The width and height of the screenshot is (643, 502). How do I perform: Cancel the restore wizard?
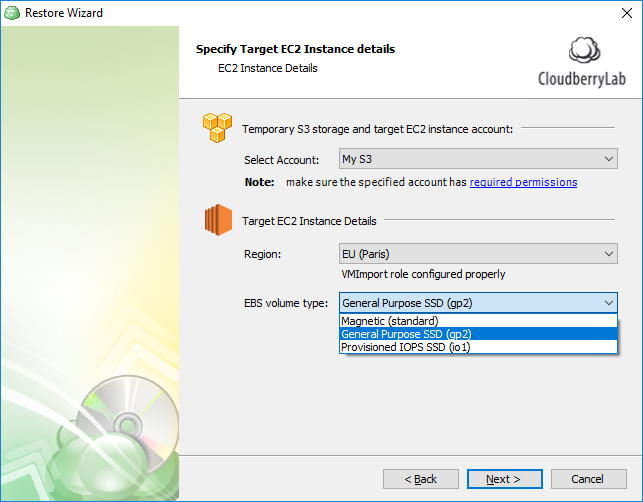(x=588, y=479)
